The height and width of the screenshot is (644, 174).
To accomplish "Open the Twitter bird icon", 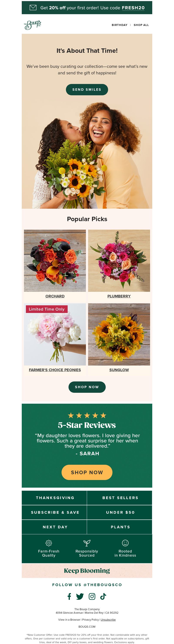I will (x=80, y=596).
